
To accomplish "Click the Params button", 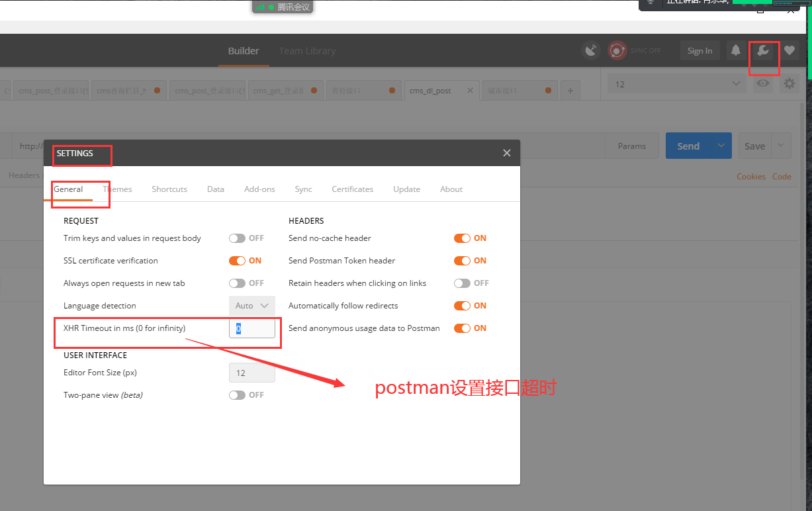I will coord(632,146).
